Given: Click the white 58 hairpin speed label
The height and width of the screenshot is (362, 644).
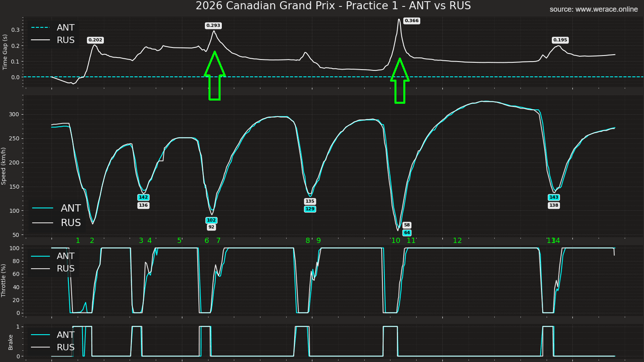Looking at the screenshot, I should click(x=407, y=225).
